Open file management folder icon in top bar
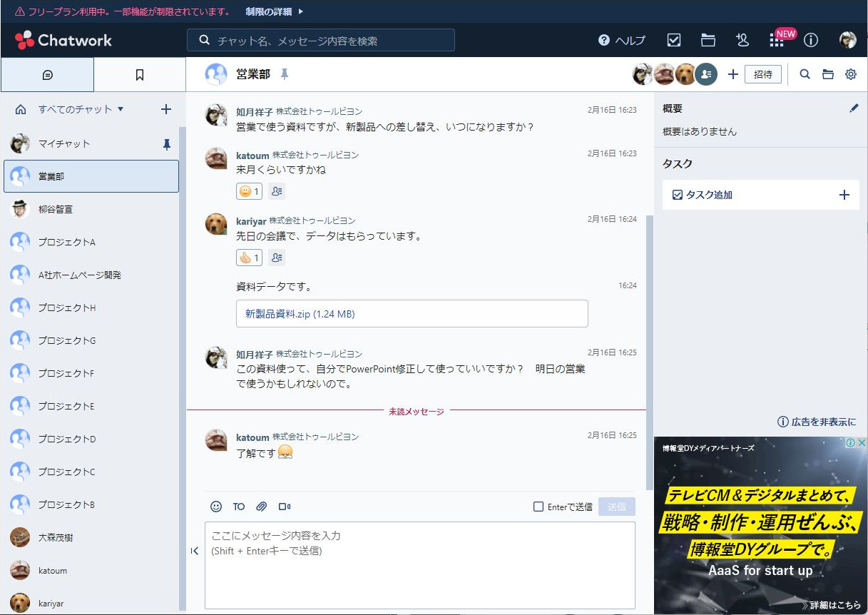 click(x=708, y=40)
